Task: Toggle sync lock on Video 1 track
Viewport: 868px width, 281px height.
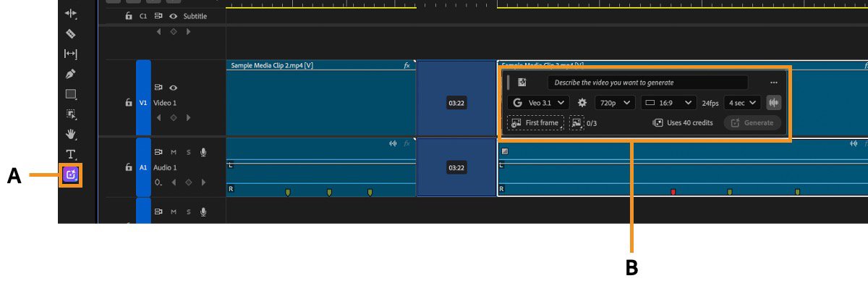Action: (x=158, y=88)
